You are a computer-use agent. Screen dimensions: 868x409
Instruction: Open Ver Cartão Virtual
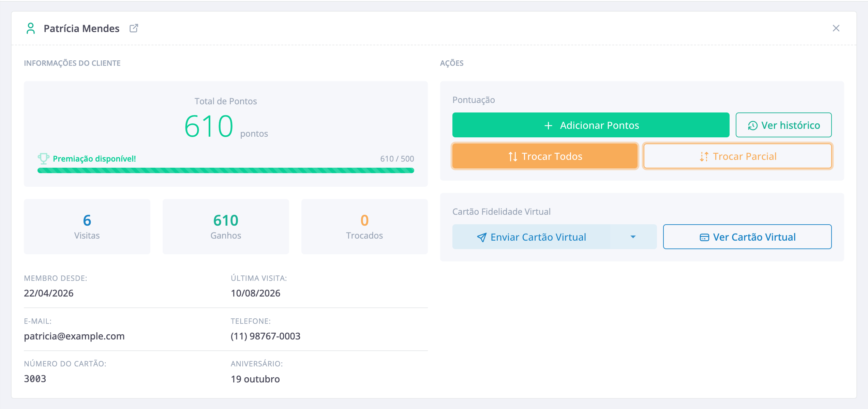tap(747, 237)
